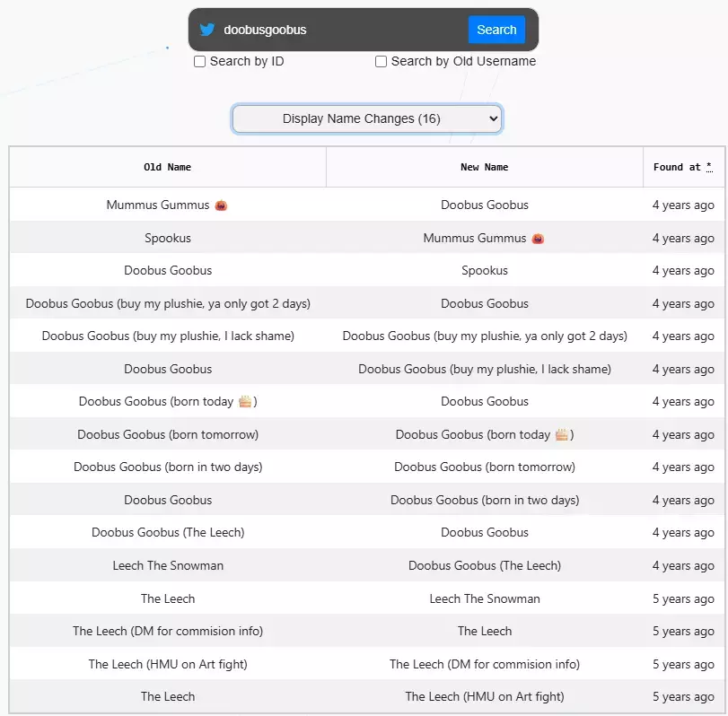Click new name 'The Leech (HMU on Art fight)'

[x=484, y=696]
